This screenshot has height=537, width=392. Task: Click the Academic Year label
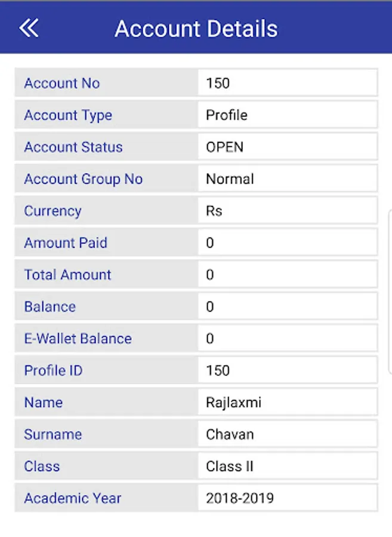(73, 498)
